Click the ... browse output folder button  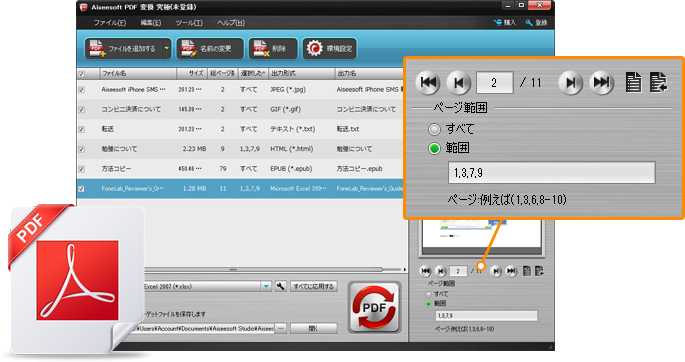pos(281,328)
